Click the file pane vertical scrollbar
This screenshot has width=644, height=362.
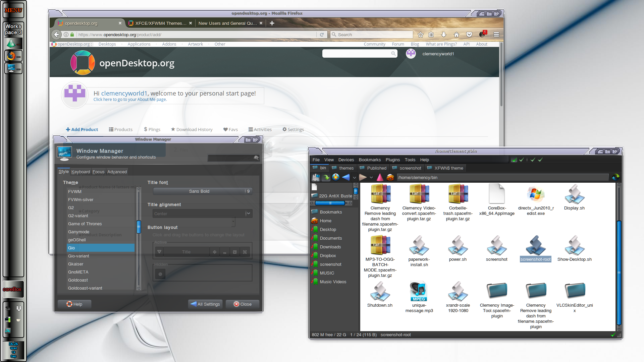(x=619, y=273)
